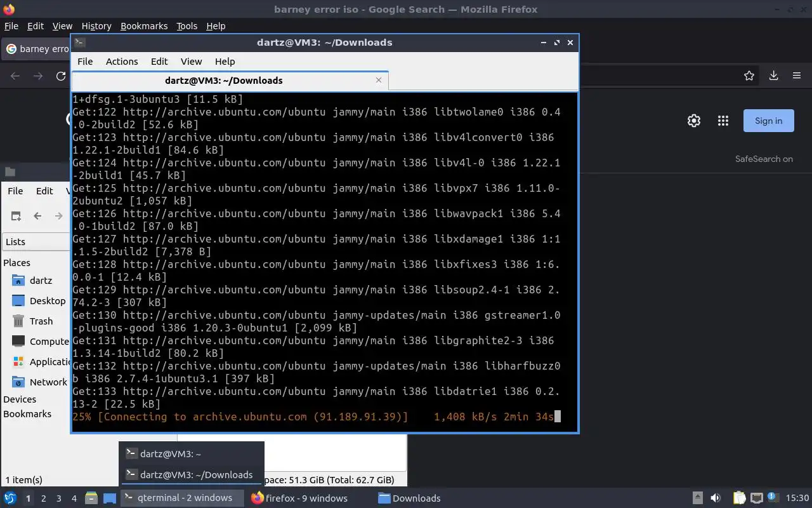
Task: Open the LXQt start menu
Action: 10,498
